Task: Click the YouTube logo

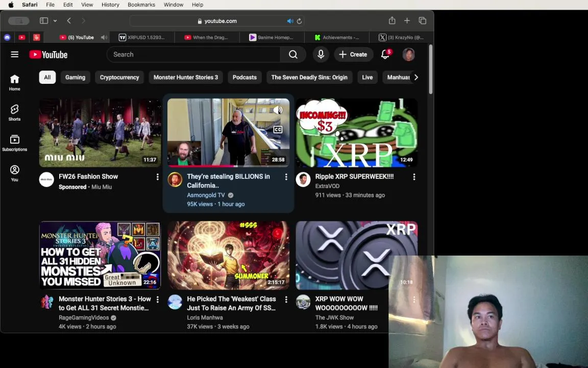Action: coord(48,55)
